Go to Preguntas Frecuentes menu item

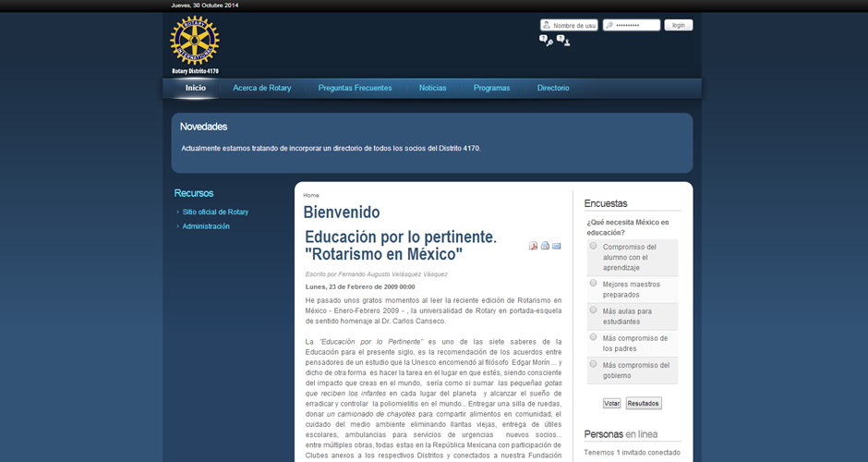[x=355, y=88]
